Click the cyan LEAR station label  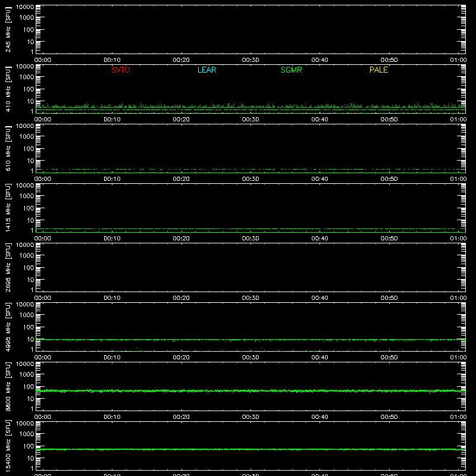tap(206, 70)
